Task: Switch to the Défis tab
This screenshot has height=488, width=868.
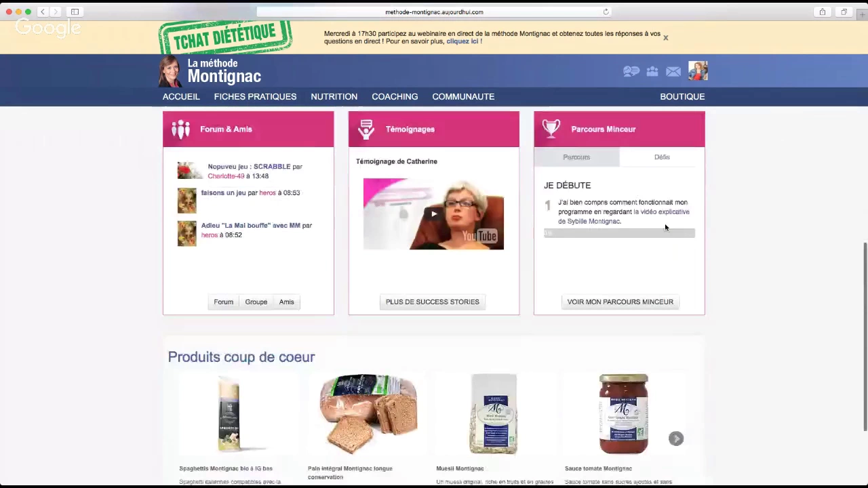Action: tap(662, 157)
